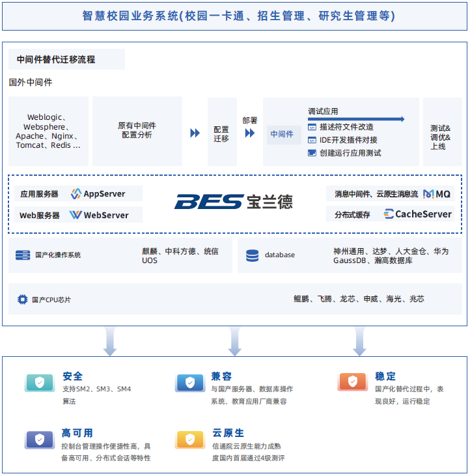Image resolution: width=470 pixels, height=476 pixels.
Task: Click the database cylinder icon
Action: click(x=252, y=256)
